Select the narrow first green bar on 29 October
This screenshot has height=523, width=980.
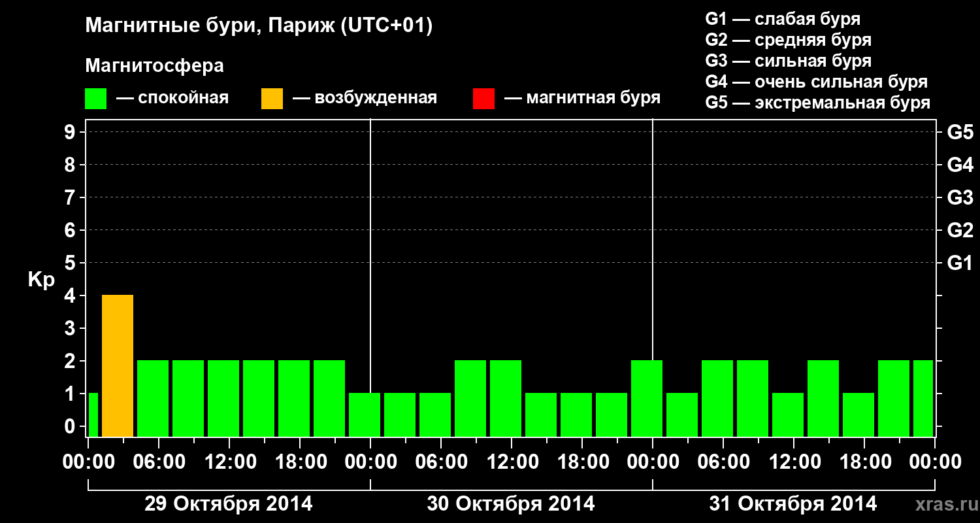click(x=93, y=414)
